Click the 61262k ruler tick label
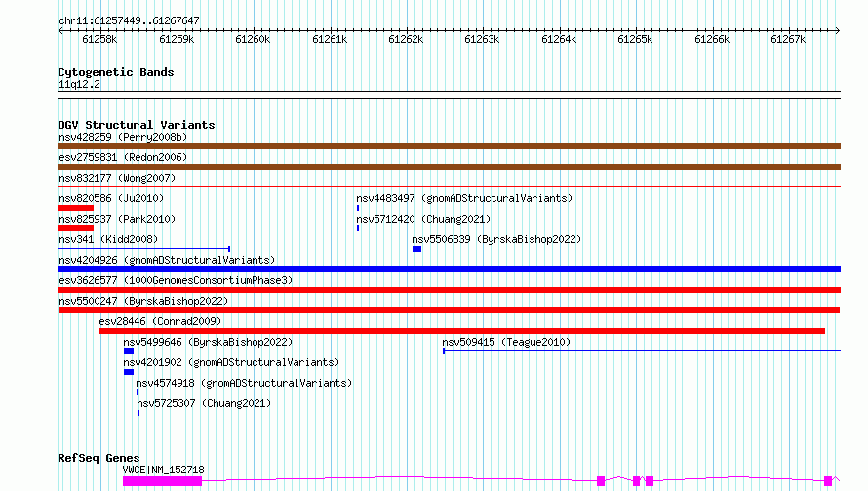Screen dimensions: 868x491 [406, 39]
